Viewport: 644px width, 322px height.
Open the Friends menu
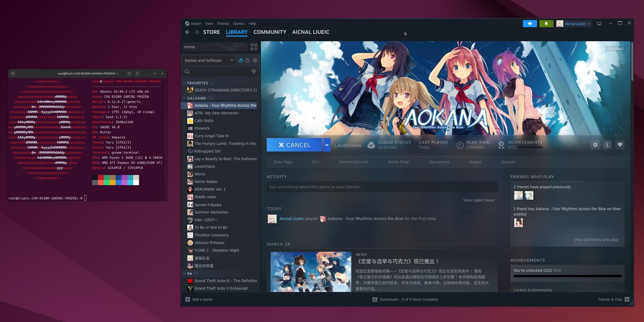pos(223,24)
